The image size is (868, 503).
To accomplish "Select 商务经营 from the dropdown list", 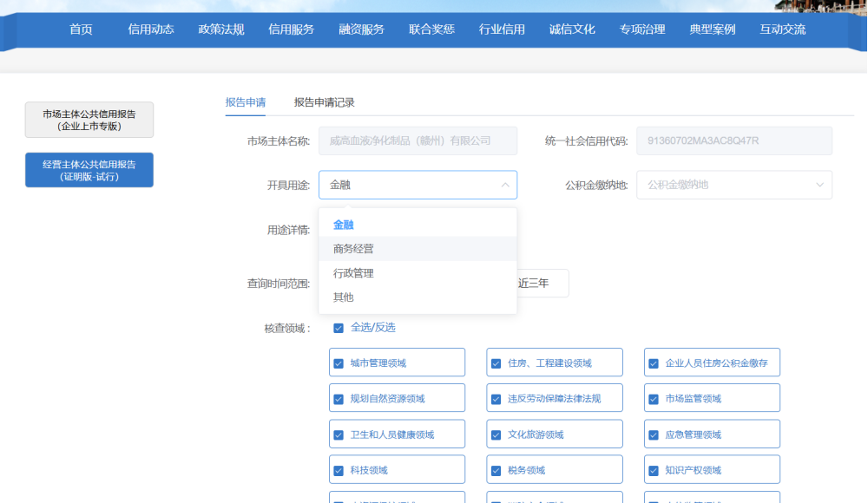I will (353, 249).
